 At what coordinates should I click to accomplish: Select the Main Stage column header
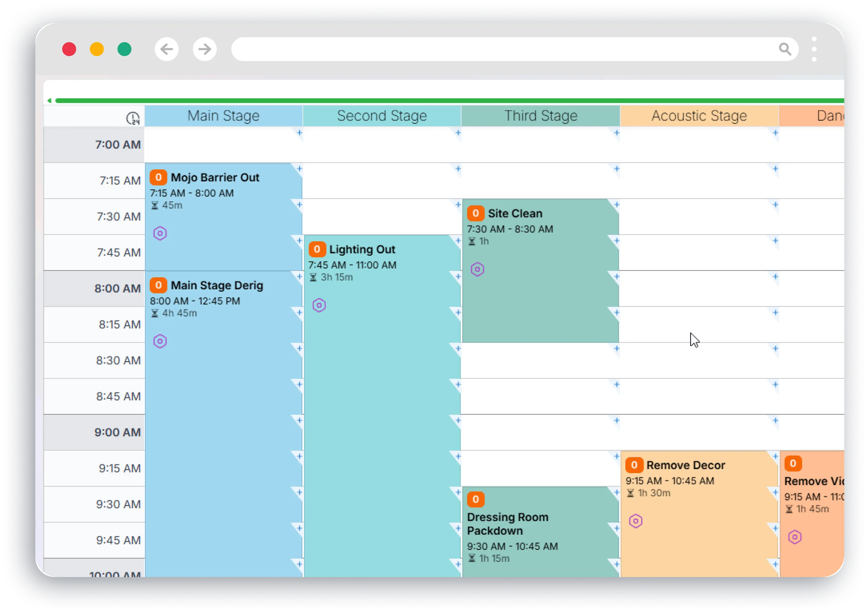click(x=223, y=116)
